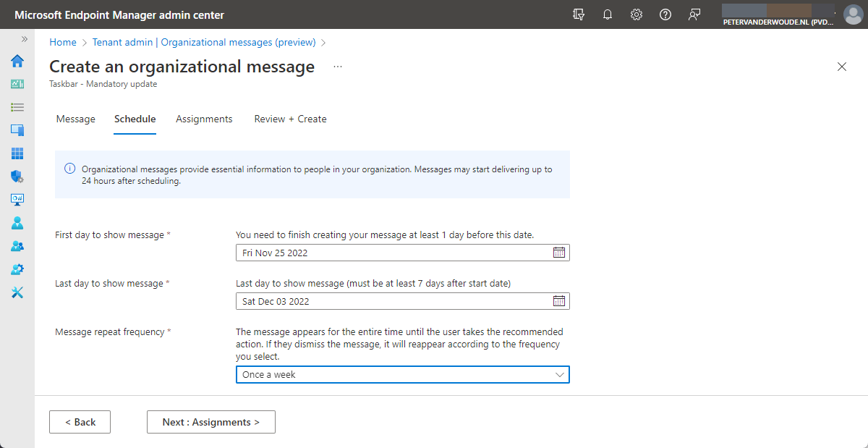Image resolution: width=868 pixels, height=448 pixels.
Task: Open portal settings gear in top bar
Action: click(636, 14)
